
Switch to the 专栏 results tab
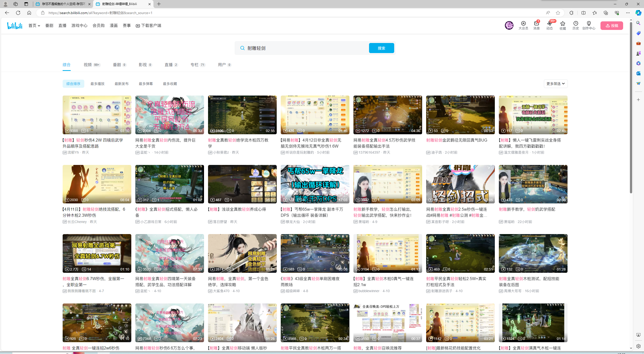(x=198, y=65)
